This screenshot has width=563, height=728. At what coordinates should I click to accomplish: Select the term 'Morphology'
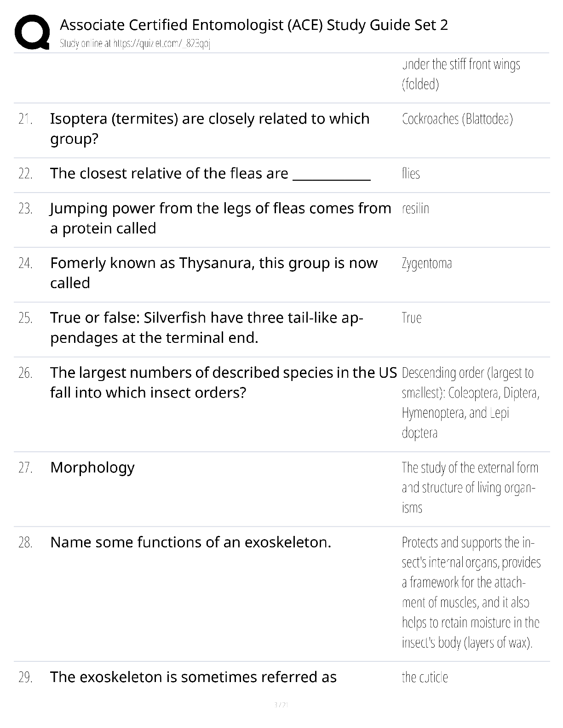92,467
